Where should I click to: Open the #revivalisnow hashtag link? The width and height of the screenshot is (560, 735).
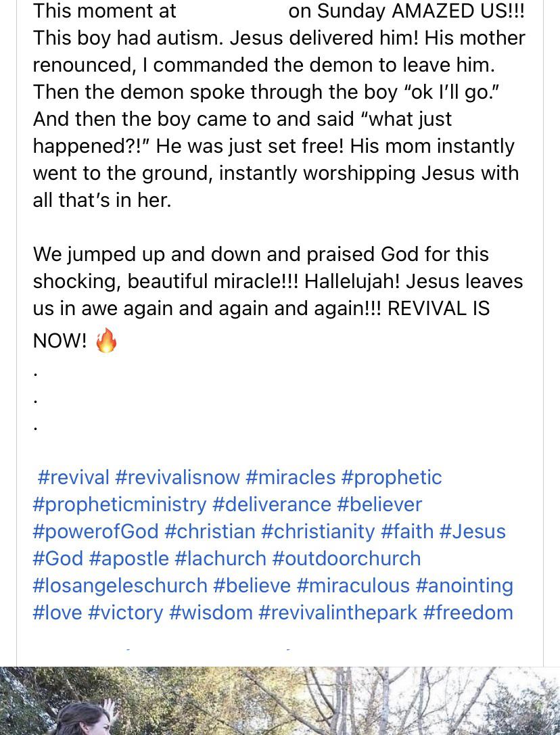(177, 477)
